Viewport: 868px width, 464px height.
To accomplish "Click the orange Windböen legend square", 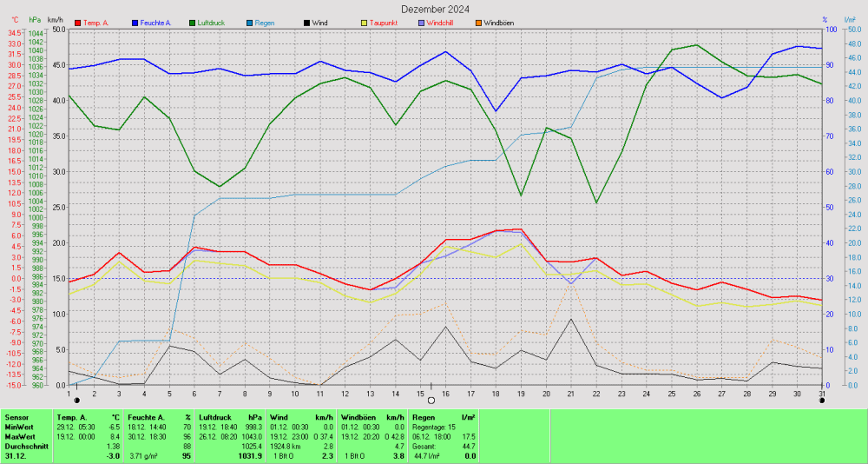I will click(478, 22).
